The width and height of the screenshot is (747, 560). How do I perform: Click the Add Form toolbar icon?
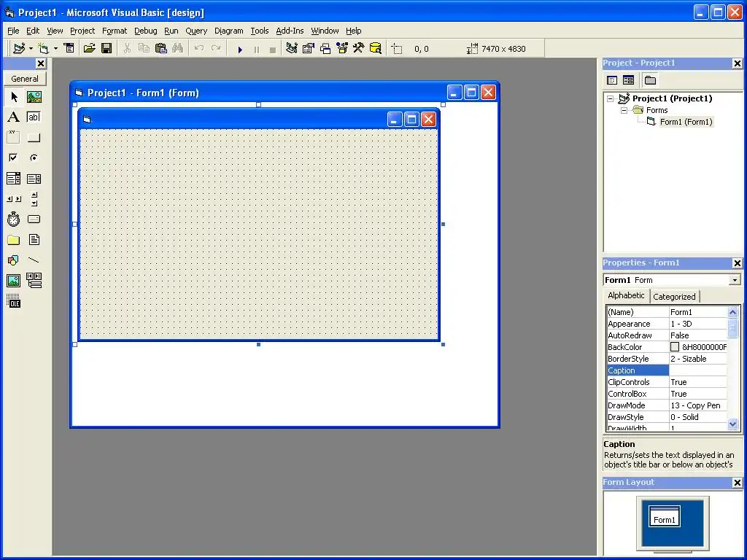coord(44,48)
